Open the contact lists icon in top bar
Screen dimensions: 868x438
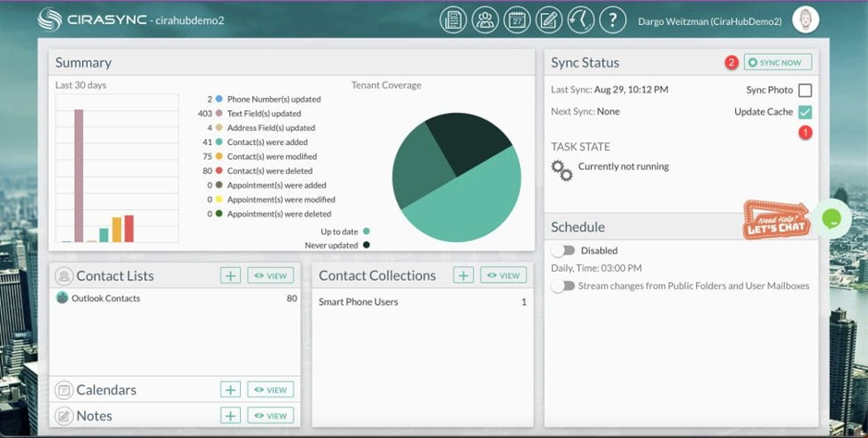pos(452,20)
